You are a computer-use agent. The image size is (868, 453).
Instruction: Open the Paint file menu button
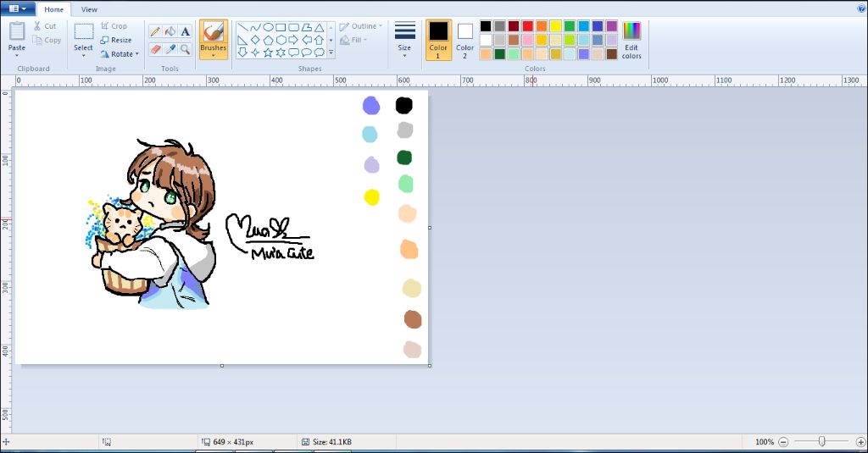pos(18,8)
